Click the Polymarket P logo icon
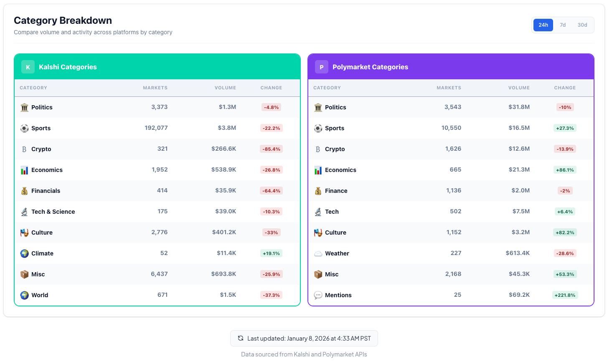 click(322, 67)
